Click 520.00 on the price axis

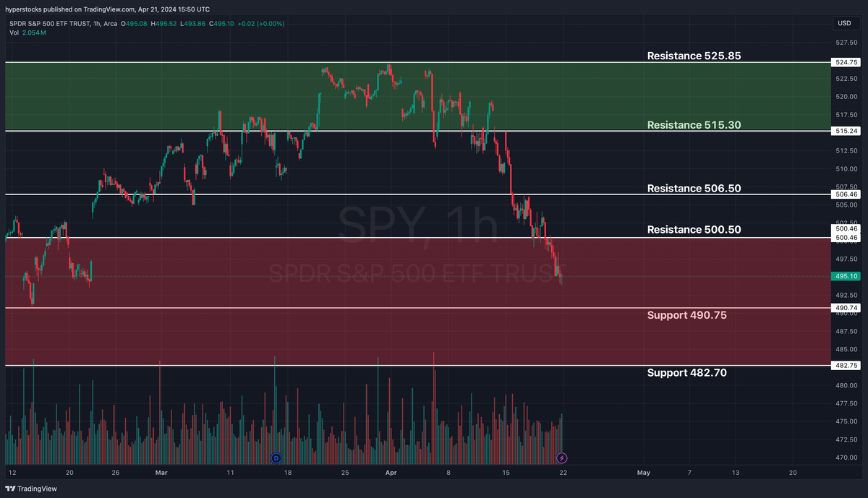846,97
